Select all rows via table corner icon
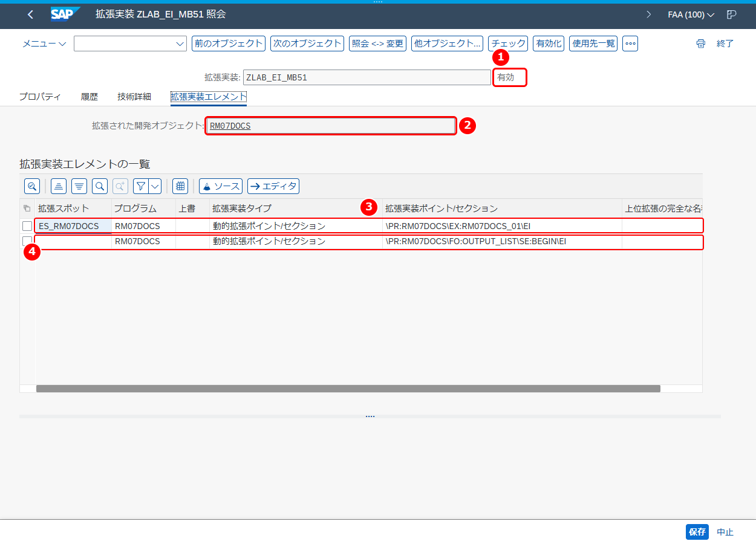This screenshot has width=756, height=544. [x=27, y=209]
